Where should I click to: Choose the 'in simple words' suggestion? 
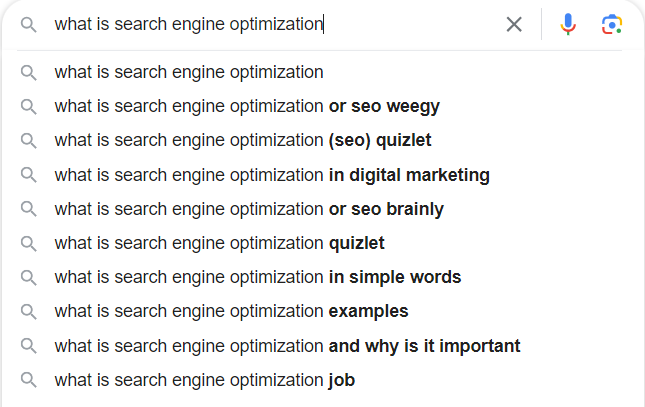tap(258, 277)
